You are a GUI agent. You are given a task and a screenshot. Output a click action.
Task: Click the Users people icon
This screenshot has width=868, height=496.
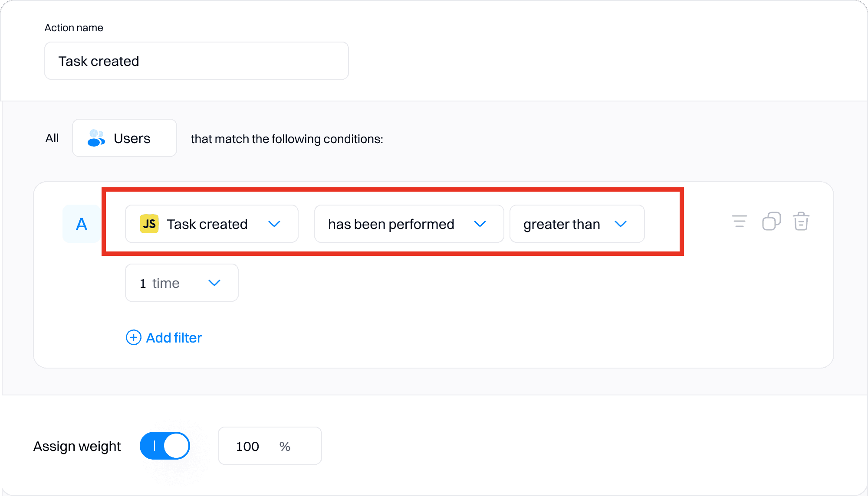click(x=95, y=138)
